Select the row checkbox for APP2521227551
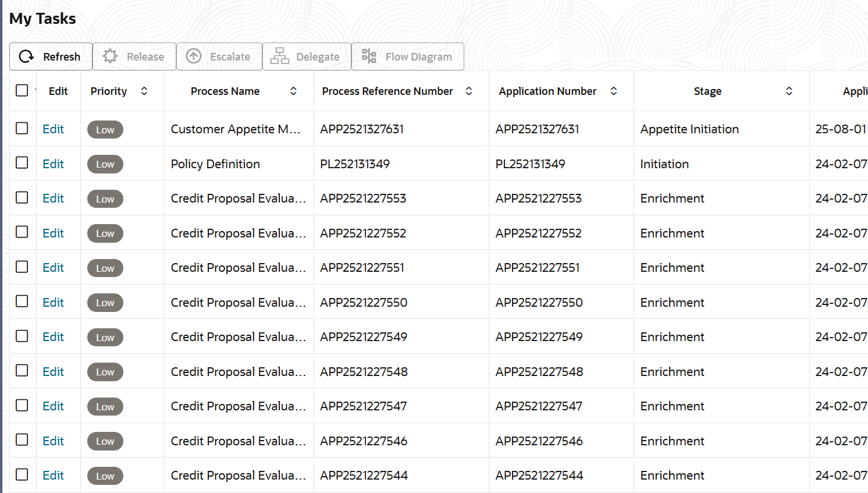This screenshot has height=493, width=868. 22,267
